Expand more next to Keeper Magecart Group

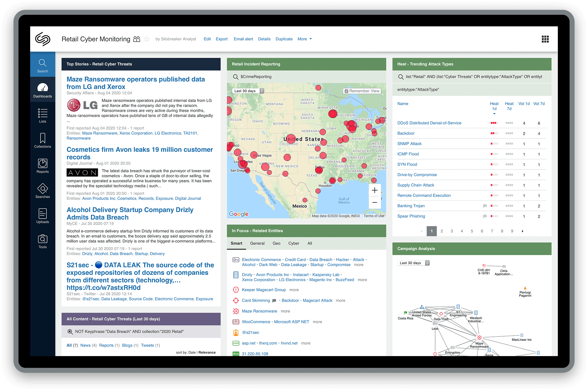[x=294, y=290]
